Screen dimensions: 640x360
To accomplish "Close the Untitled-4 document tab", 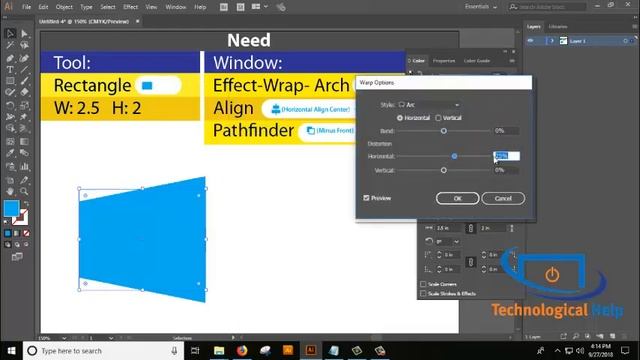I will (138, 21).
